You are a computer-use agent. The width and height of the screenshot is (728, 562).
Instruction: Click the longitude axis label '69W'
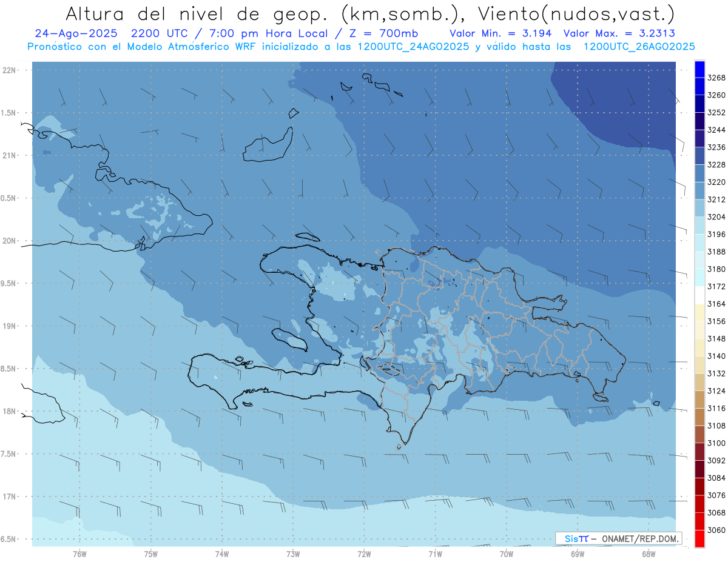tap(578, 554)
